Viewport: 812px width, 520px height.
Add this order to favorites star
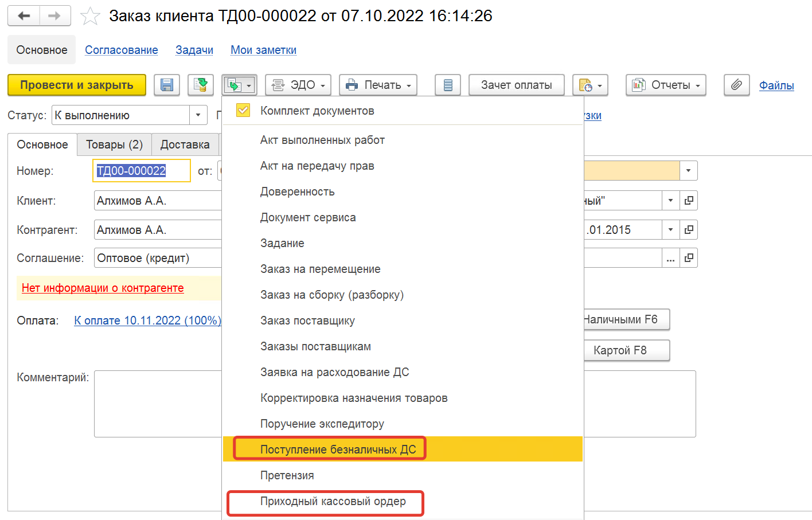(x=90, y=16)
